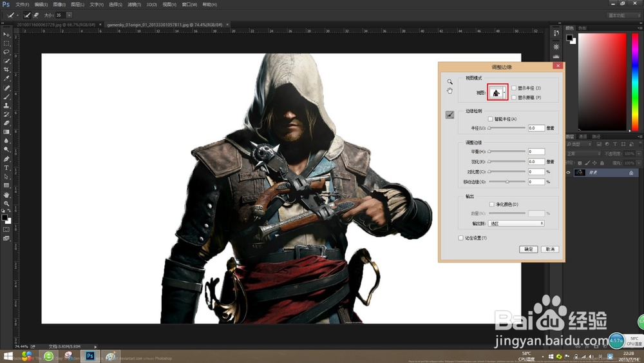This screenshot has width=644, height=363.
Task: Select the Lasso tool
Action: pyautogui.click(x=6, y=52)
